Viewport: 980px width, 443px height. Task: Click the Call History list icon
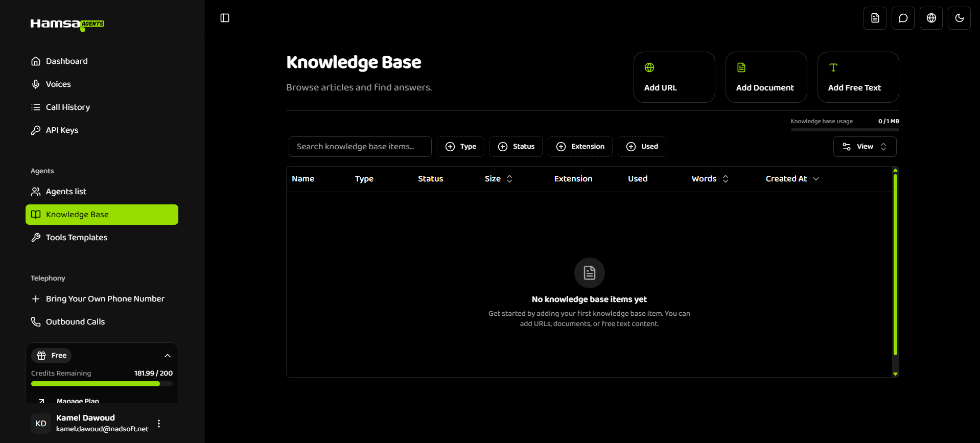coord(36,107)
